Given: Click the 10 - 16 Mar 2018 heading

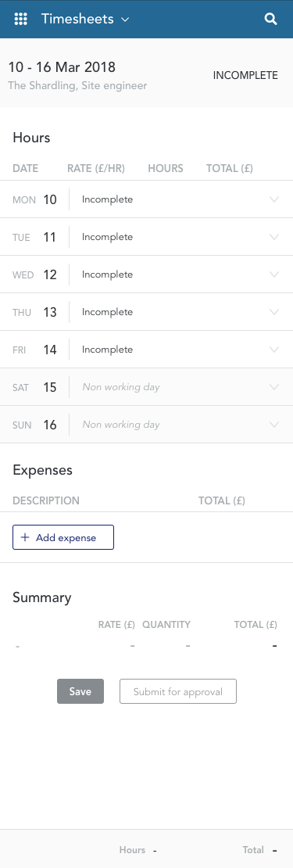Looking at the screenshot, I should [x=62, y=67].
